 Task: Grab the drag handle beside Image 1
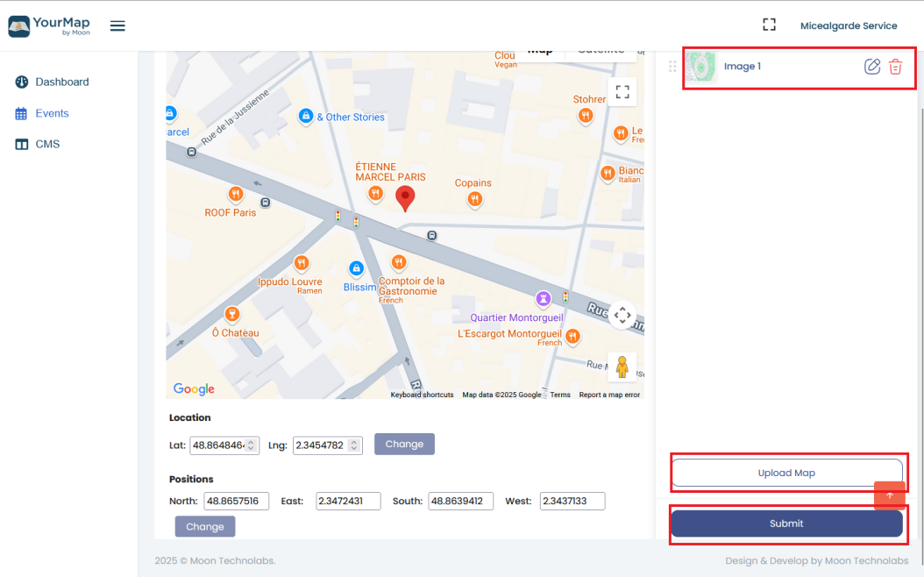(672, 67)
